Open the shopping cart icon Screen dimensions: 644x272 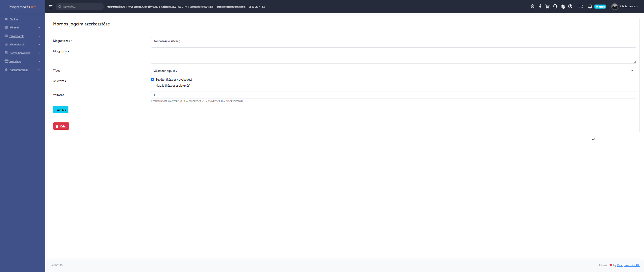pos(547,7)
